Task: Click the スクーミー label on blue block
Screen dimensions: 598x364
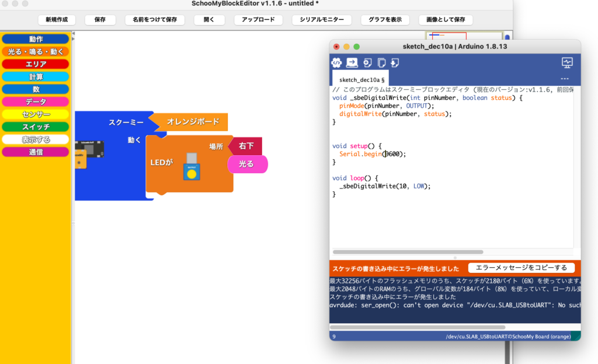Action: (x=126, y=123)
